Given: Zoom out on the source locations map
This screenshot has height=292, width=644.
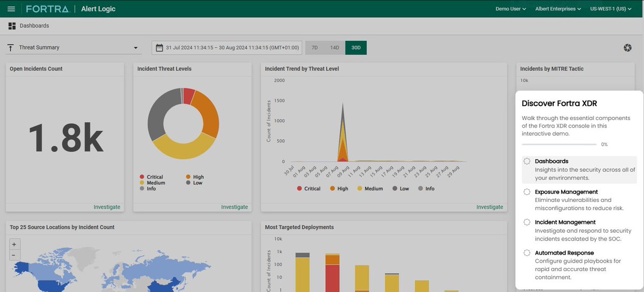Looking at the screenshot, I should [14, 254].
